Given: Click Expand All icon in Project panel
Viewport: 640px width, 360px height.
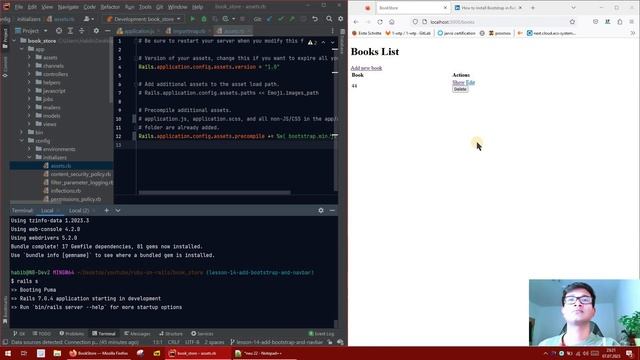Looking at the screenshot, I should pyautogui.click(x=70, y=31).
